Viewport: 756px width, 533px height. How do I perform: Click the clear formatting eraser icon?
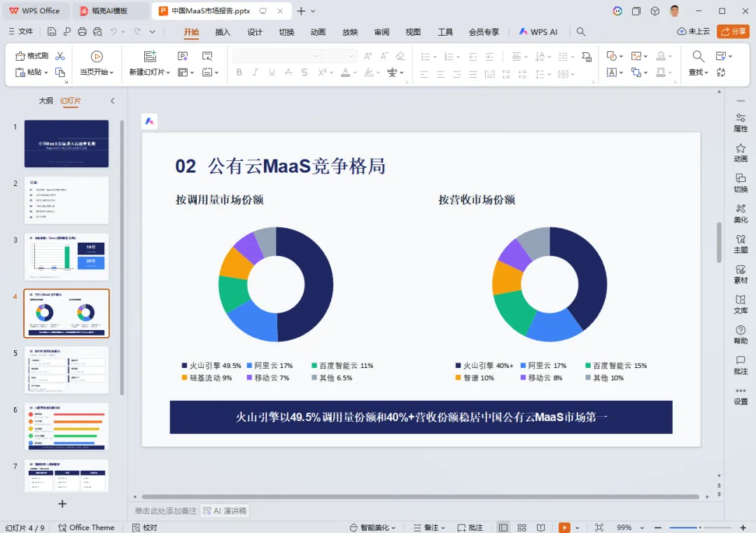pyautogui.click(x=400, y=56)
